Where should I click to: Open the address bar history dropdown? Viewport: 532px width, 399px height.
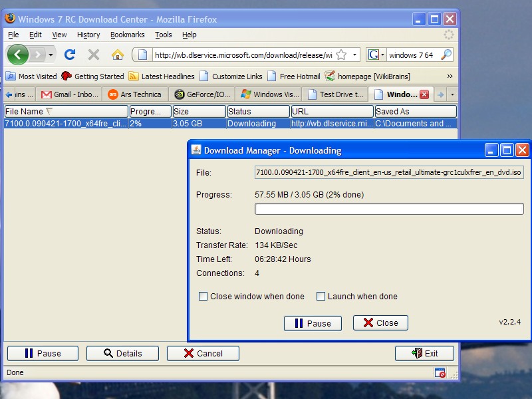click(x=354, y=55)
